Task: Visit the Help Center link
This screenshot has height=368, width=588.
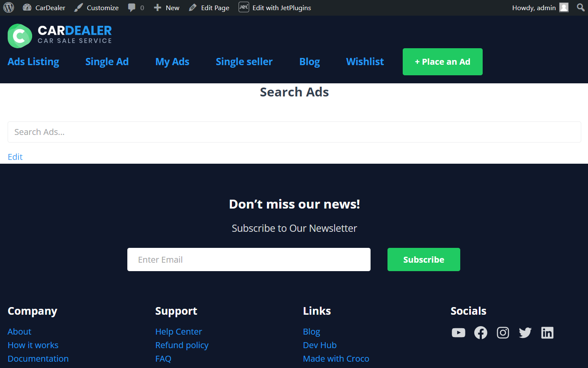Action: [179, 332]
